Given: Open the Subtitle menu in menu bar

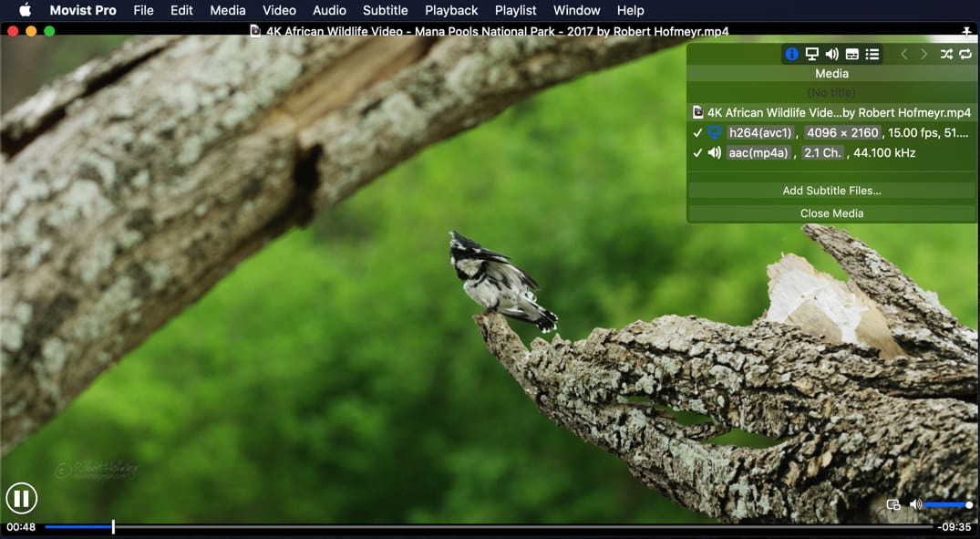Looking at the screenshot, I should click(385, 10).
